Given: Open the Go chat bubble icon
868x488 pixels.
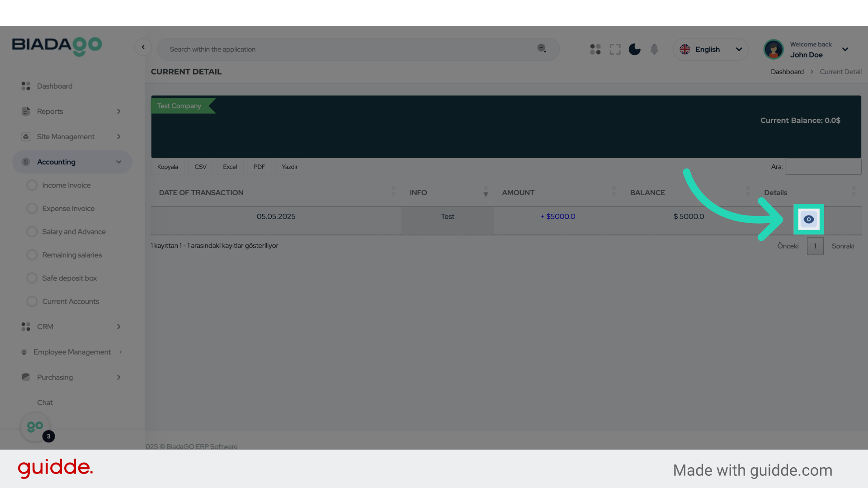Looking at the screenshot, I should pos(35,427).
